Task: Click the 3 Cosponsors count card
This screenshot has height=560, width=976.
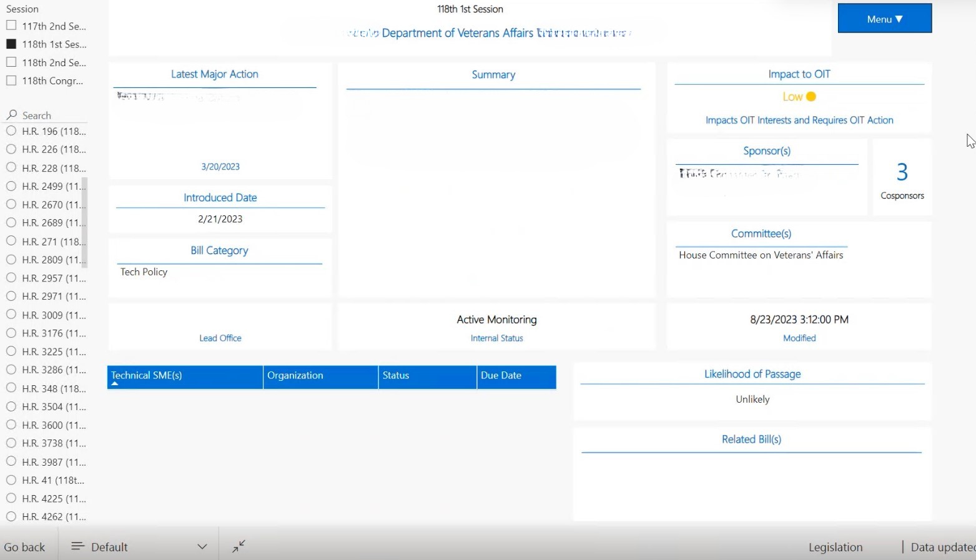Action: [902, 178]
